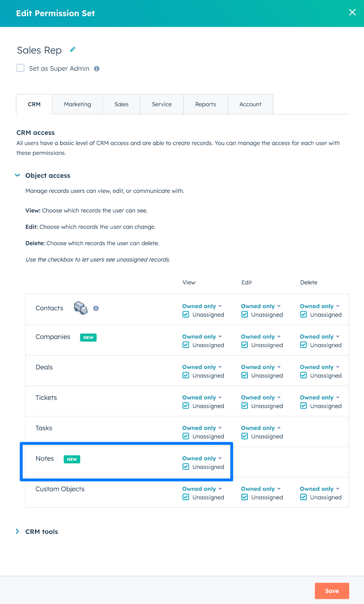Close the Edit Permission Set dialog
Image resolution: width=364 pixels, height=604 pixels.
[352, 12]
